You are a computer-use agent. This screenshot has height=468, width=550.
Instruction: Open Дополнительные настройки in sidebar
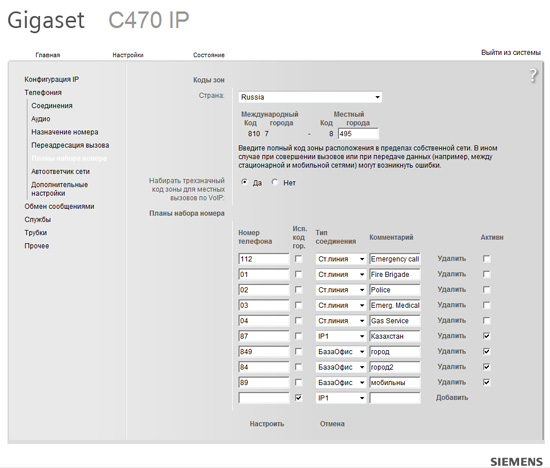click(x=59, y=189)
